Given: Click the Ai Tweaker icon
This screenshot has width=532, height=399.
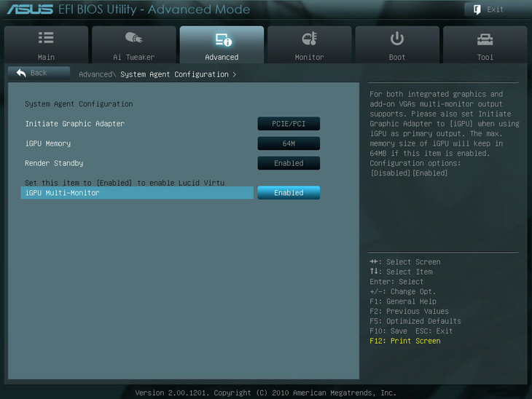Looking at the screenshot, I should (133, 38).
